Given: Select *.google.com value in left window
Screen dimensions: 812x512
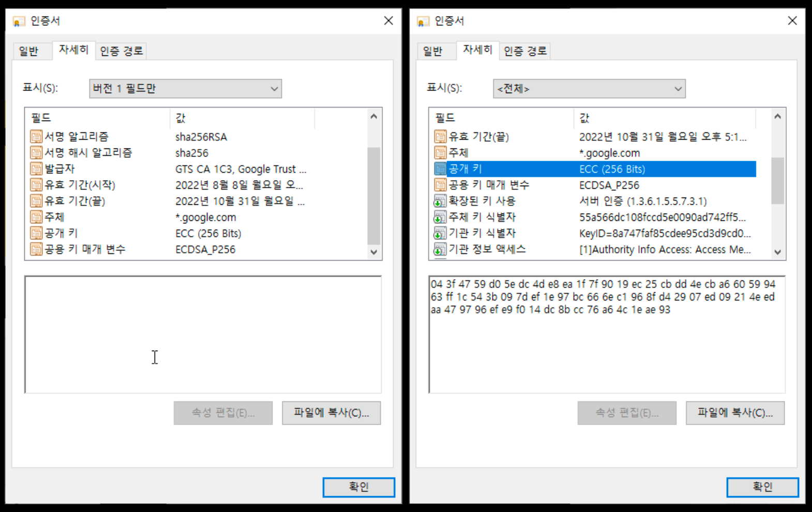Looking at the screenshot, I should click(206, 217).
